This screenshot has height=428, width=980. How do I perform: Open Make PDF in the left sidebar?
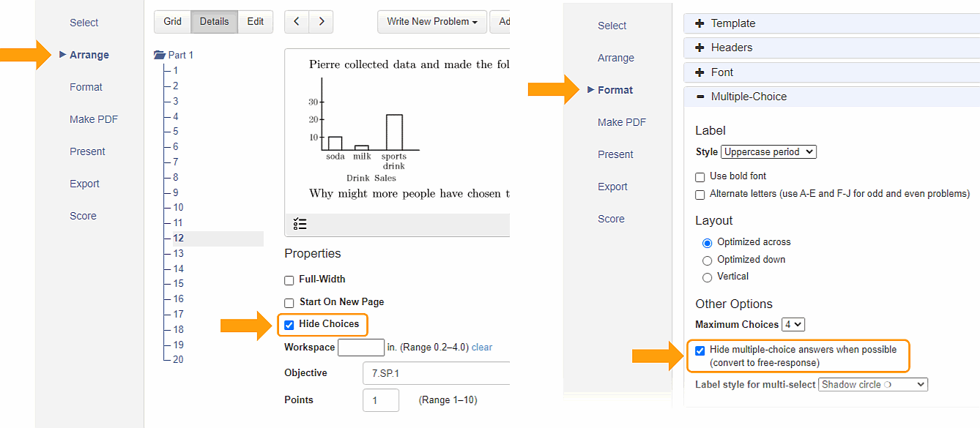coord(94,119)
